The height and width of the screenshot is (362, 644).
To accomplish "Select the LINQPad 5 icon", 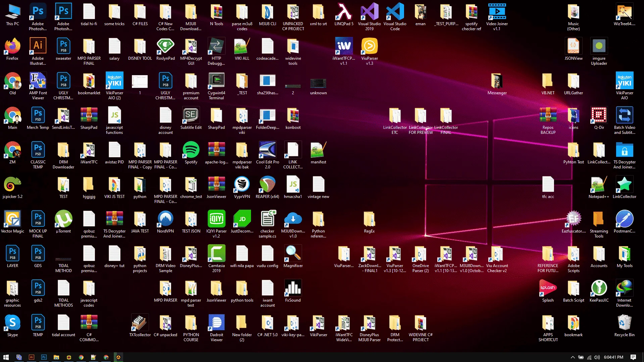I will (x=344, y=15).
